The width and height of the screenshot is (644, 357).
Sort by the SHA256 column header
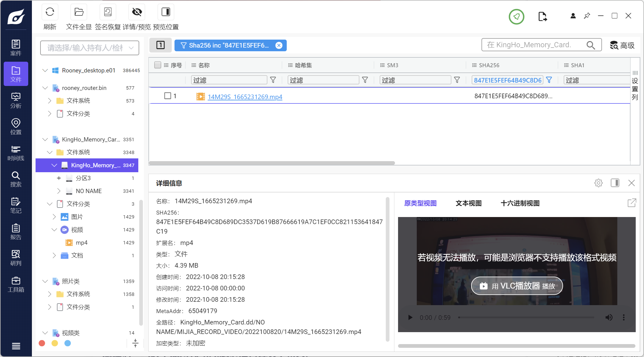point(489,65)
